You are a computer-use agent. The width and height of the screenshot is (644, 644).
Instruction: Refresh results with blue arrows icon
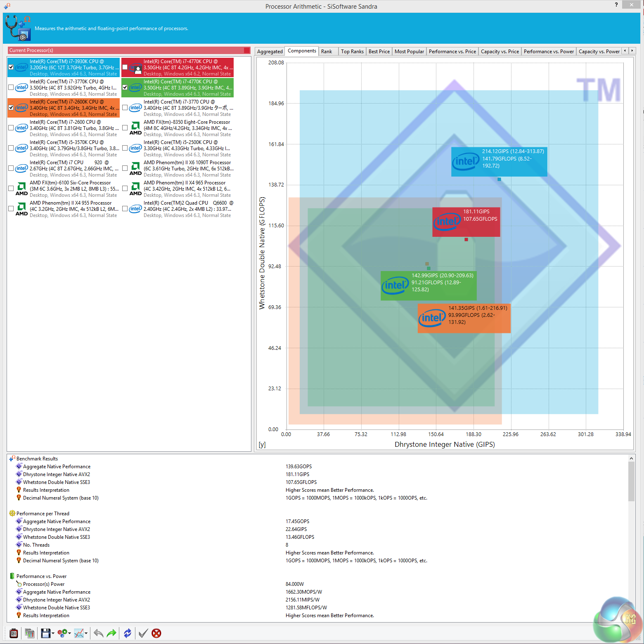128,633
